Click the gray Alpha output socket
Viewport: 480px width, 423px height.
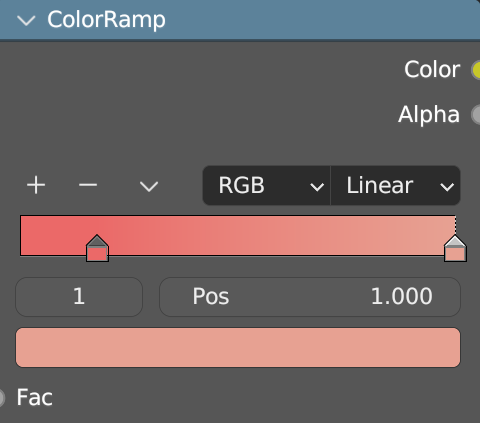click(x=476, y=115)
